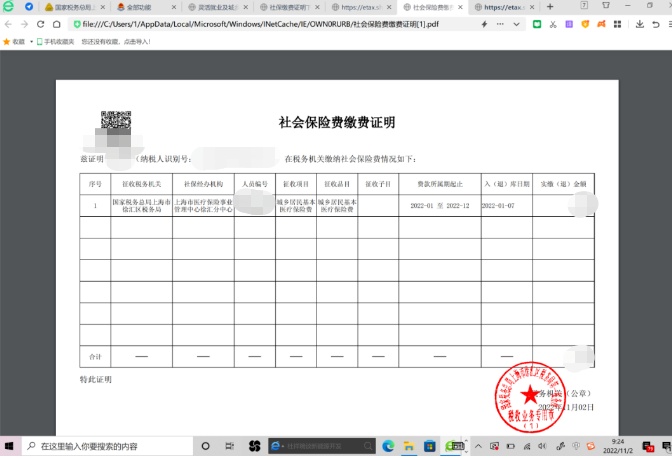Switch to the 社保缴费证明 tab

pos(290,7)
